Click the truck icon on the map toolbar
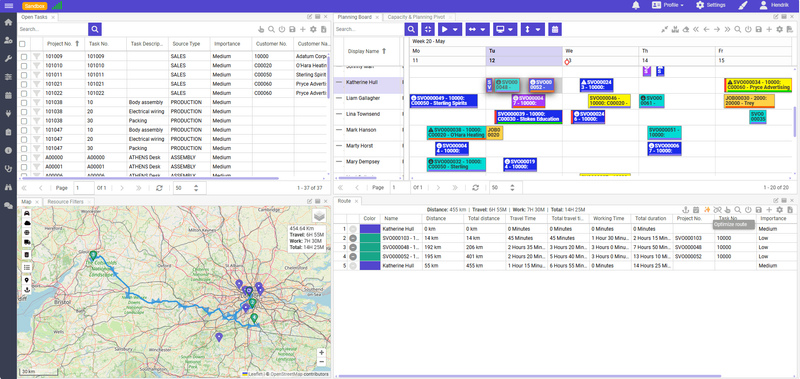The image size is (800, 379). 27,242
